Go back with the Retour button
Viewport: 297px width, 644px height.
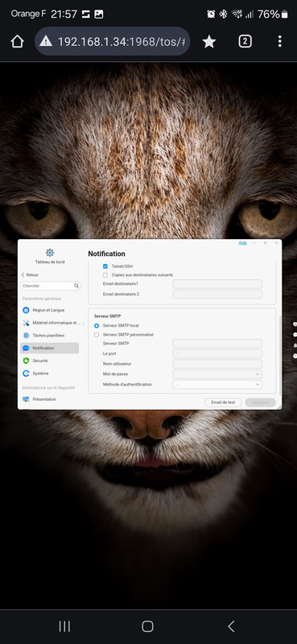click(x=30, y=275)
